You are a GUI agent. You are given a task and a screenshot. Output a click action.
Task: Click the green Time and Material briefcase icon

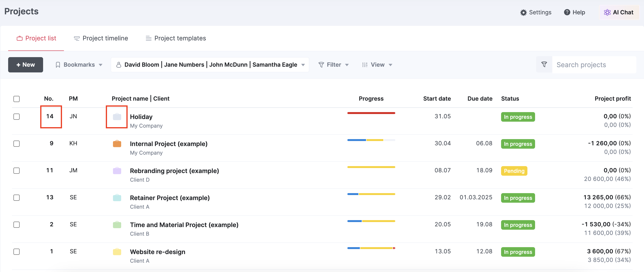click(117, 225)
